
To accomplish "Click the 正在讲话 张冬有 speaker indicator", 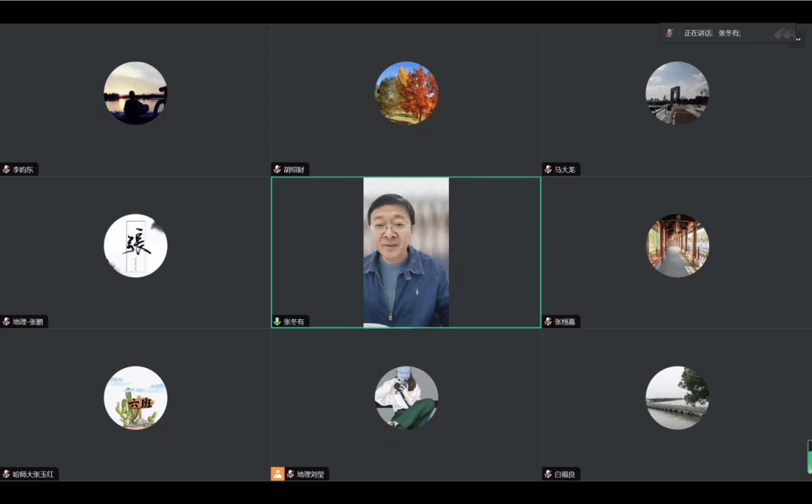I will click(x=712, y=33).
